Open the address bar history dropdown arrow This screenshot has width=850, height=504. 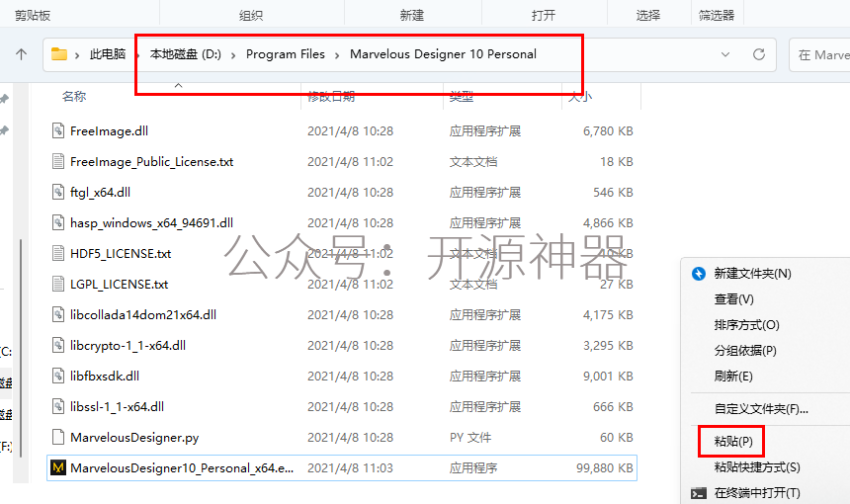[725, 54]
